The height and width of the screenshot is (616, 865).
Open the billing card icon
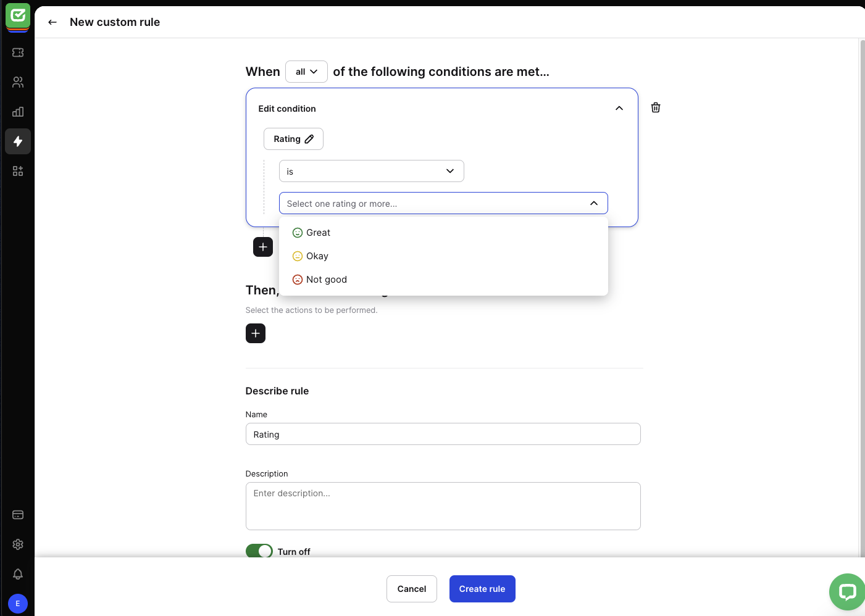(x=18, y=515)
